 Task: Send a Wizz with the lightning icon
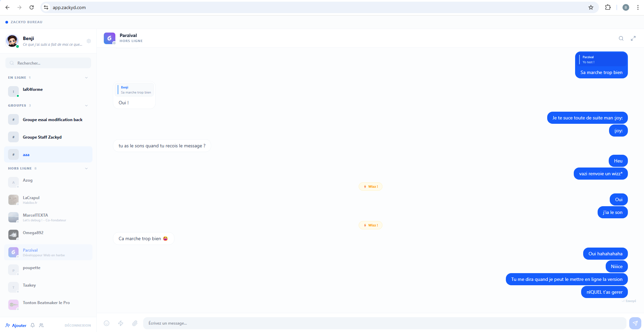pos(121,323)
